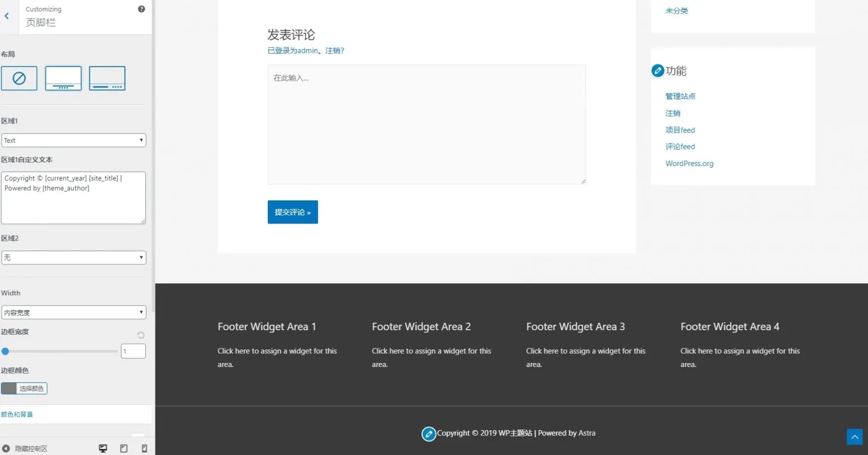Reset 边框宽度 to default value
Viewport: 868px width, 455px height.
coord(140,335)
